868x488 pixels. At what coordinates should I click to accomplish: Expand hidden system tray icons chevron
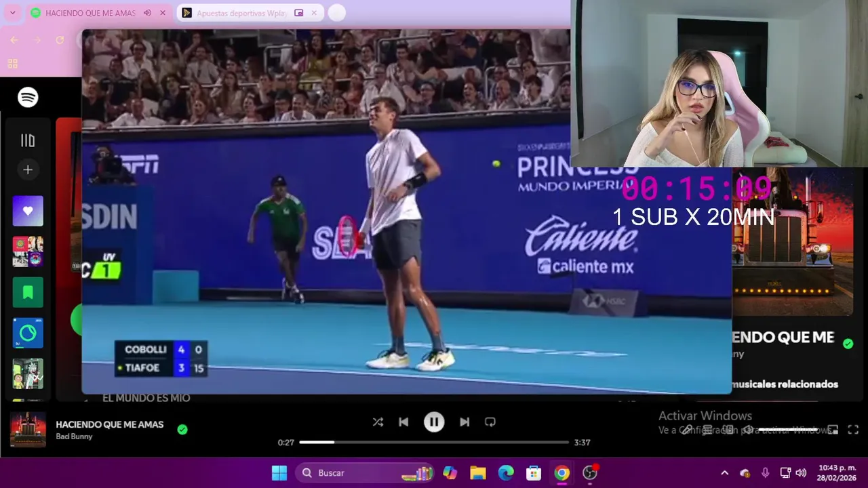[x=724, y=473]
